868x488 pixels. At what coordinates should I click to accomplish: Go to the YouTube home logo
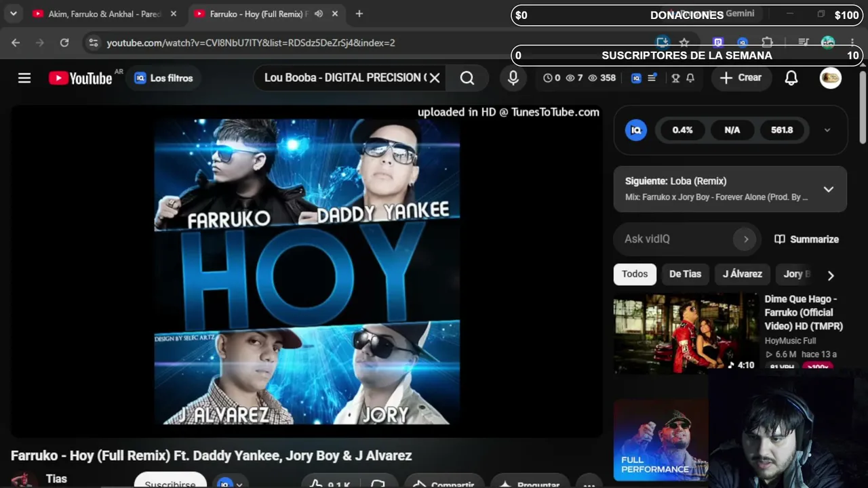click(81, 78)
